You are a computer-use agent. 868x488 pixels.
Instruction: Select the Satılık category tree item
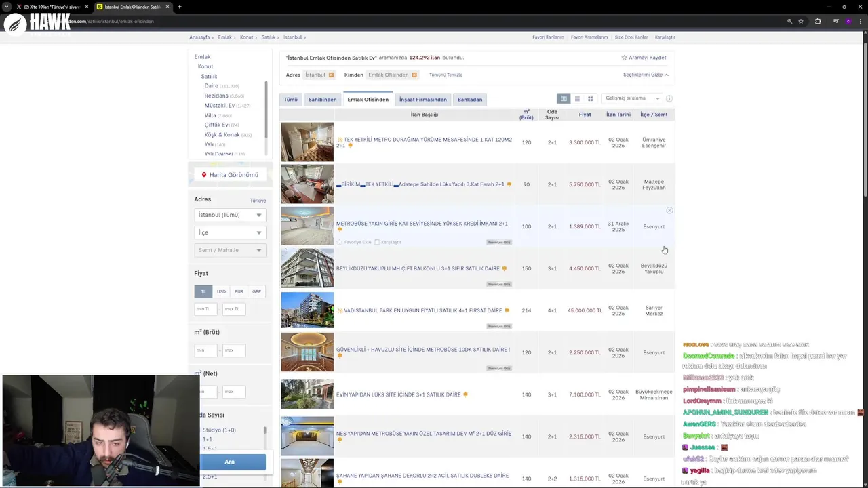[209, 77]
